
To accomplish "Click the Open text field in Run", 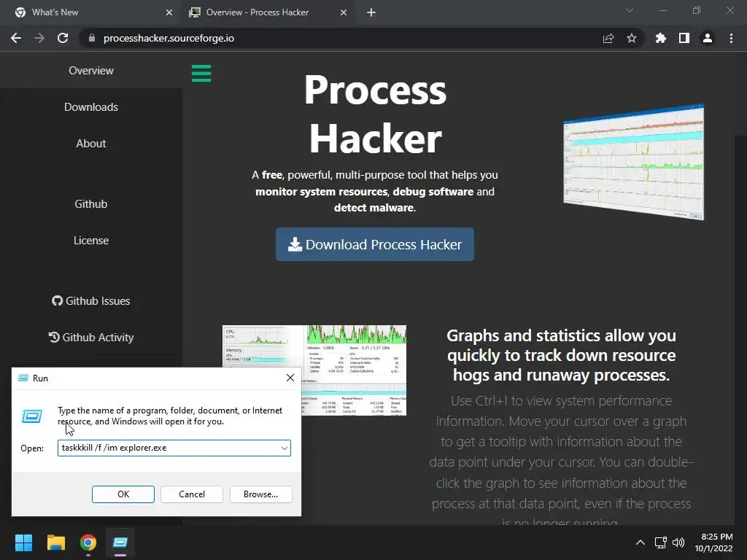I will click(174, 448).
